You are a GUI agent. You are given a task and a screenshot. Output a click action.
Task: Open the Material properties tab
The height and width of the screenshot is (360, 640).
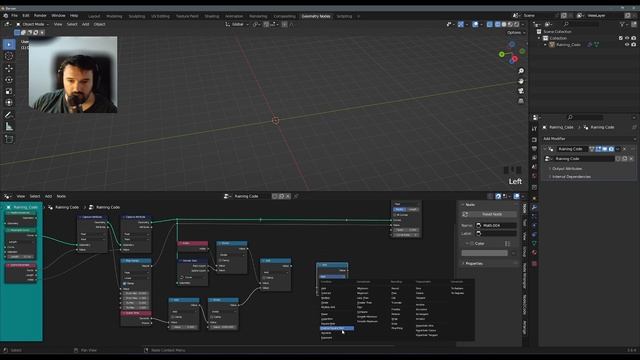pyautogui.click(x=534, y=252)
